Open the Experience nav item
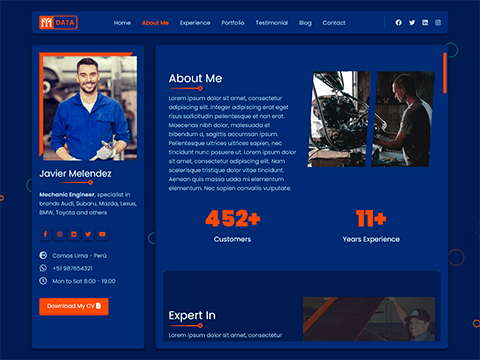 pos(195,23)
